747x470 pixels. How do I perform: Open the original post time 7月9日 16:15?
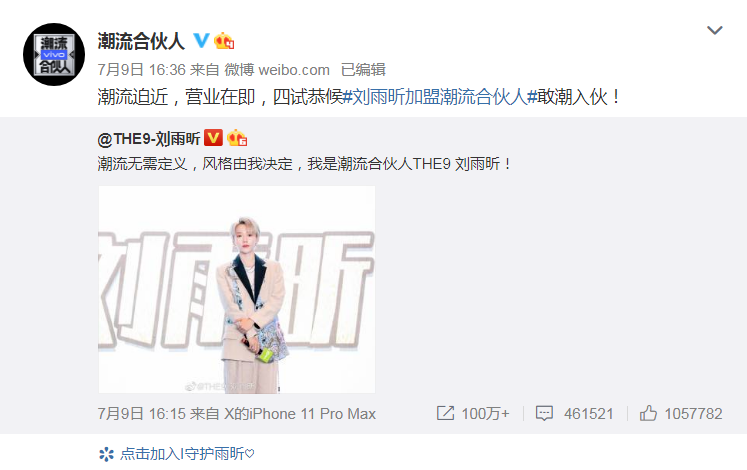pyautogui.click(x=141, y=414)
